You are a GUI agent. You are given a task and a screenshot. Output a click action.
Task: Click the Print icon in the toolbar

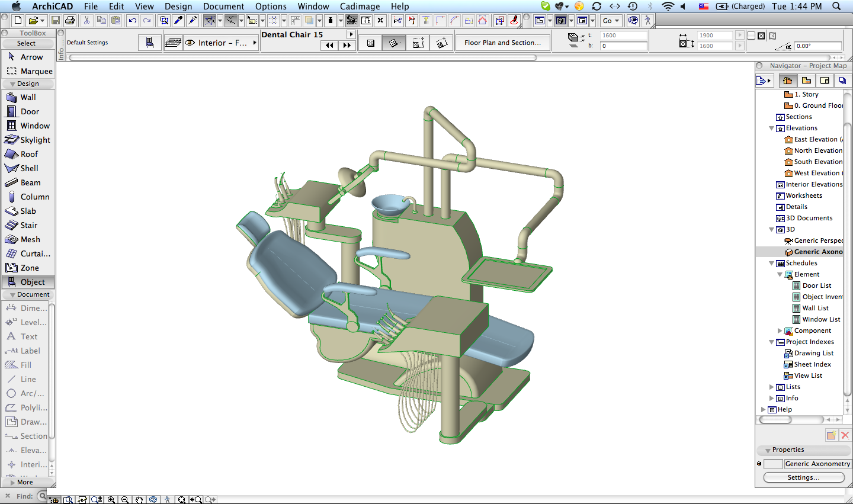70,21
